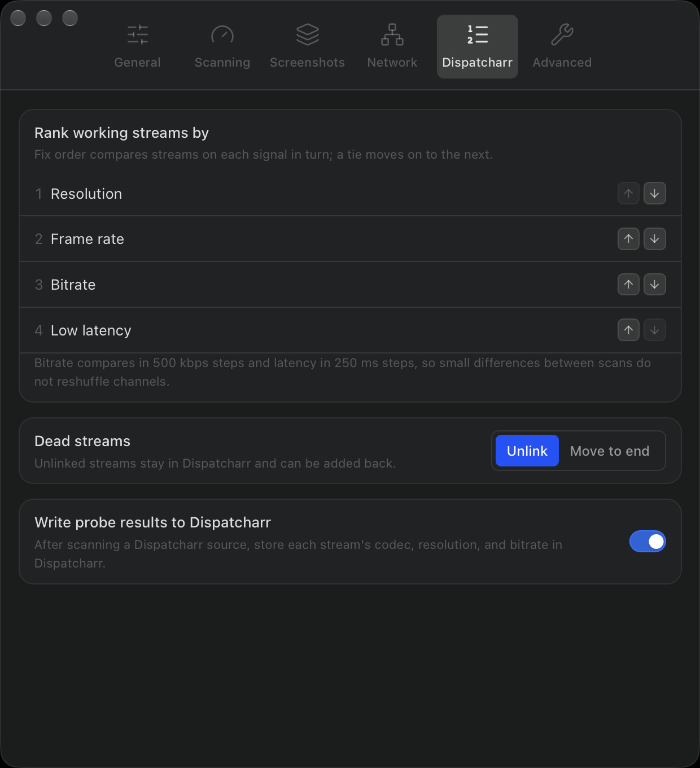Choose Unlink for dead streams
The width and height of the screenshot is (700, 768).
click(527, 451)
